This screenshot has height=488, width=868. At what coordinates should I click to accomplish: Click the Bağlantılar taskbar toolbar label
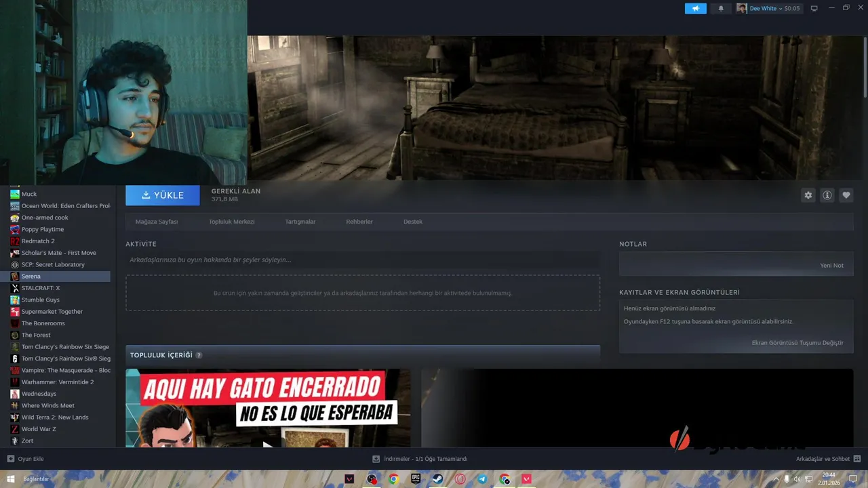click(36, 479)
